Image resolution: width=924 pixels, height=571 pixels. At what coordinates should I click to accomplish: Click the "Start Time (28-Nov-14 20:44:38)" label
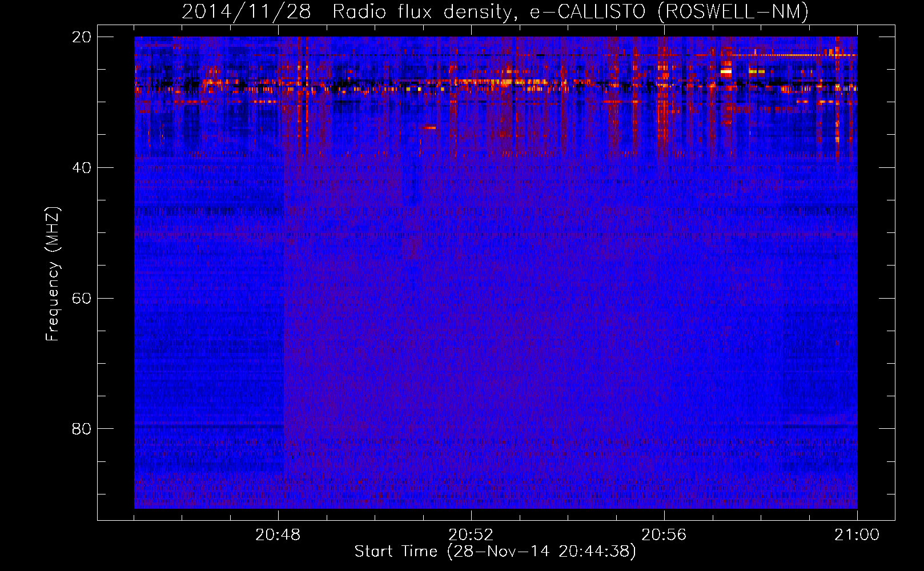point(495,552)
